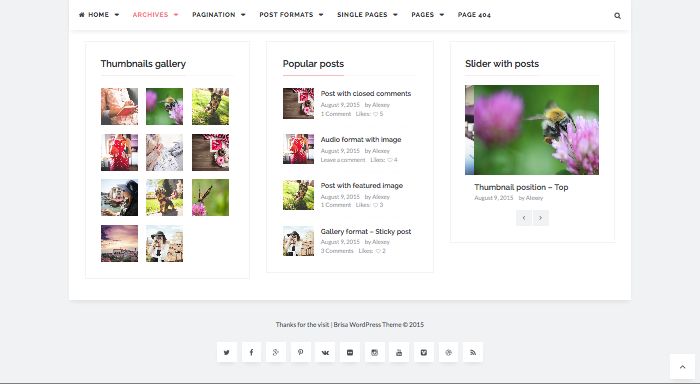
Task: Open the RSS feed icon
Action: tap(473, 352)
